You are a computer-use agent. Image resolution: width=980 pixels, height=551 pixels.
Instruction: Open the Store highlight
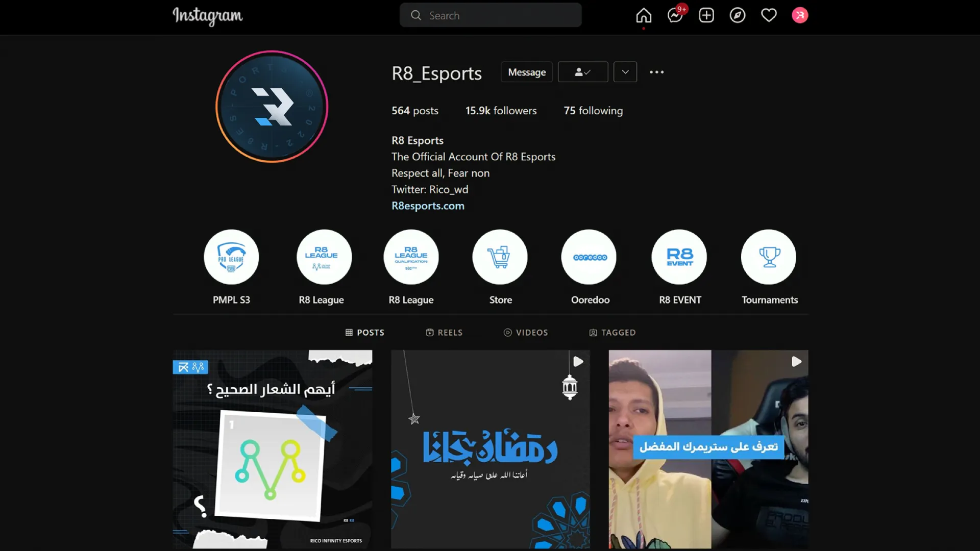point(500,257)
